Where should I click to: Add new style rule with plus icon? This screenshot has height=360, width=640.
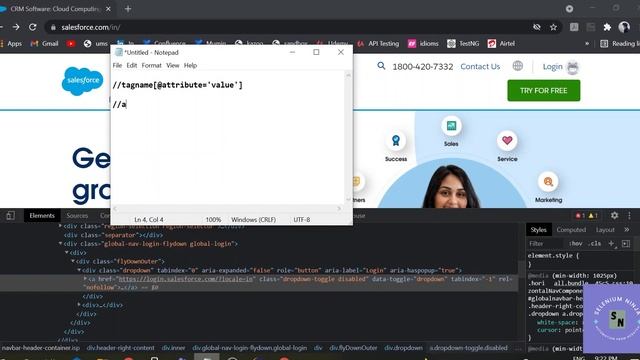tap(611, 243)
